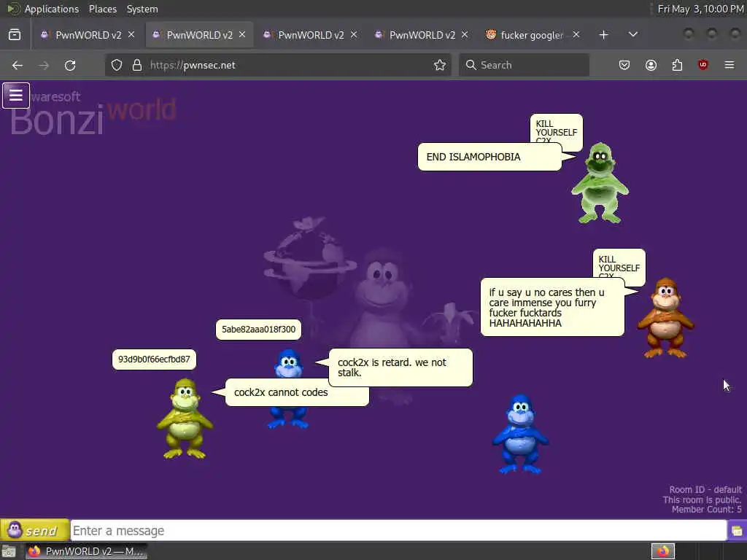
Task: Click the Enter a message field
Action: pos(399,531)
